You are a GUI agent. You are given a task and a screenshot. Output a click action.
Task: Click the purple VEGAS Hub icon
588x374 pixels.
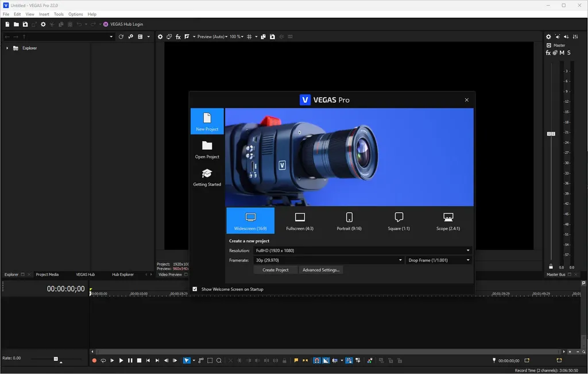pos(106,24)
